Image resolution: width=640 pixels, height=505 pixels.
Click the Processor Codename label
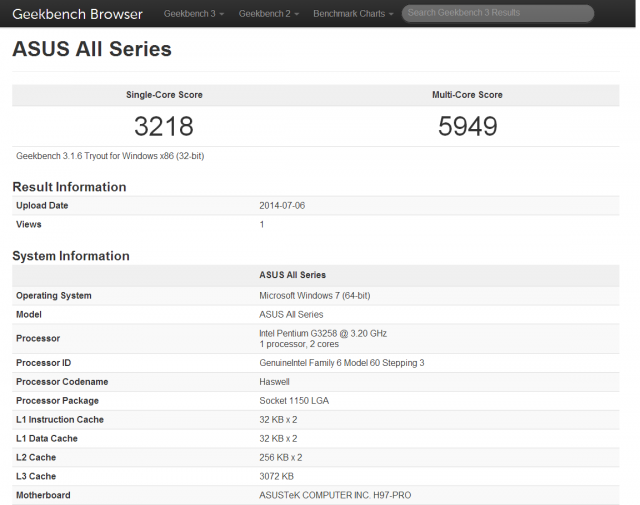62,382
